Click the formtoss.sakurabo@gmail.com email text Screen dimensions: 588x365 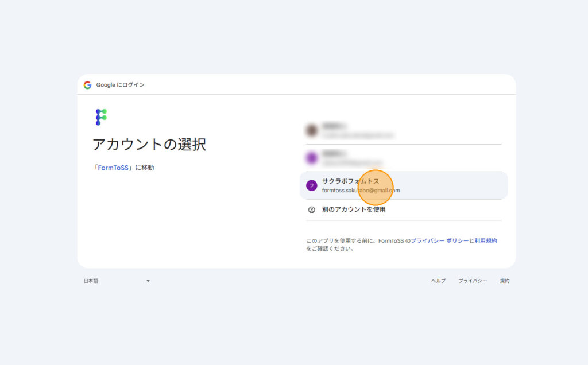[x=361, y=191]
